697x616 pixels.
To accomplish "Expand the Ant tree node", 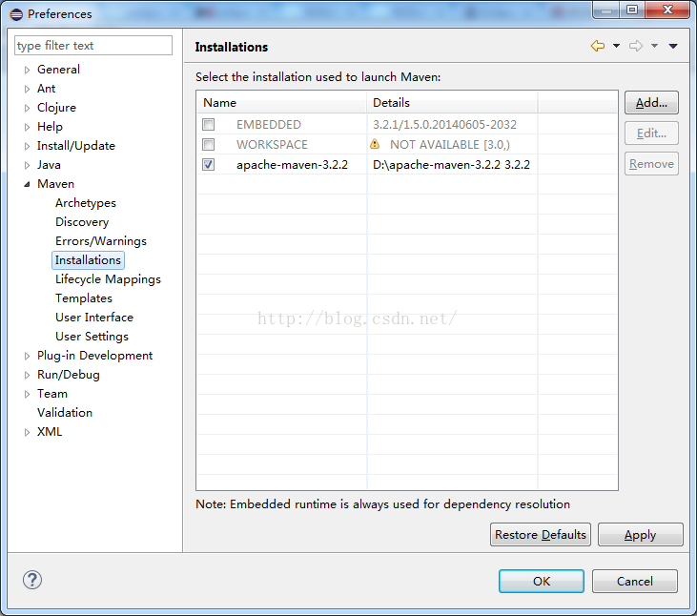I will pos(27,89).
